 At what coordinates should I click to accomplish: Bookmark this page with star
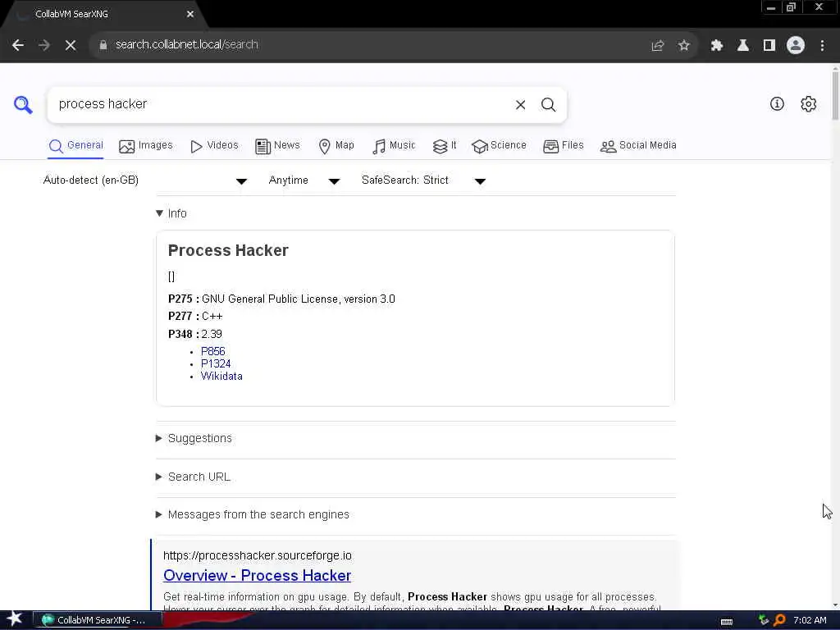(x=683, y=46)
